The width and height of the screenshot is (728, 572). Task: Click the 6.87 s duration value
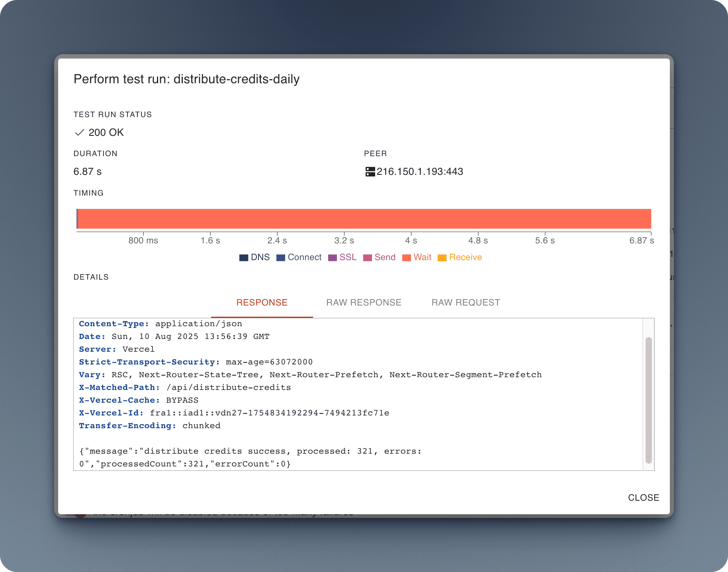click(x=88, y=172)
